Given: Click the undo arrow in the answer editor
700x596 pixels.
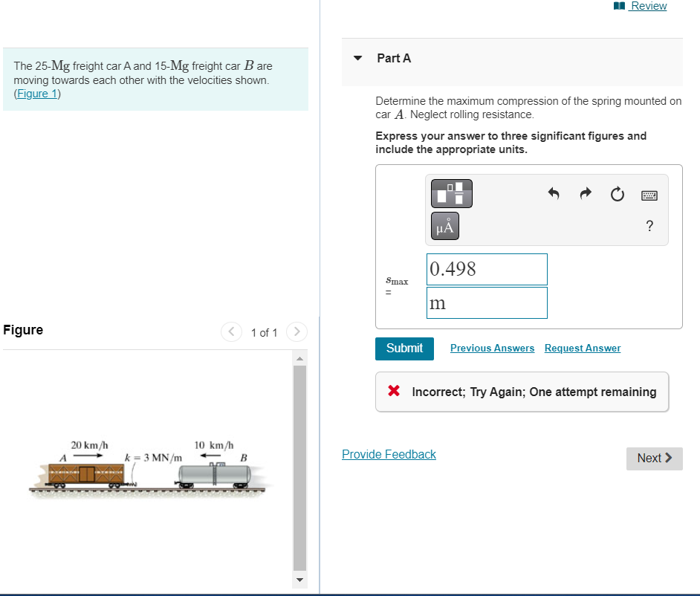Looking at the screenshot, I should coord(553,193).
